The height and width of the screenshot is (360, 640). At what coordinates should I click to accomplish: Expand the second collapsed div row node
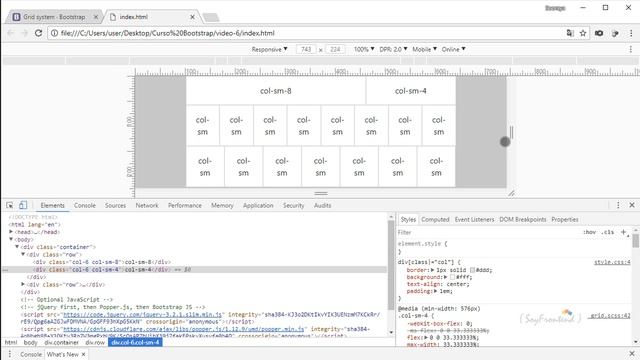[23, 284]
